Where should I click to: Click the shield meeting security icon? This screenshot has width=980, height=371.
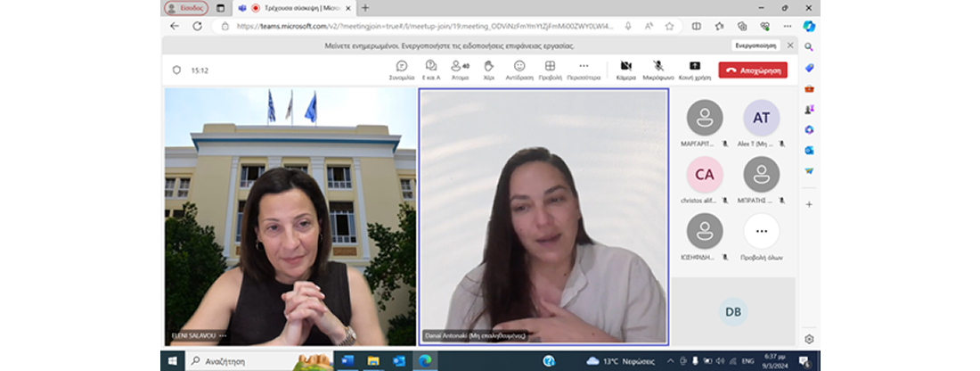pyautogui.click(x=176, y=70)
